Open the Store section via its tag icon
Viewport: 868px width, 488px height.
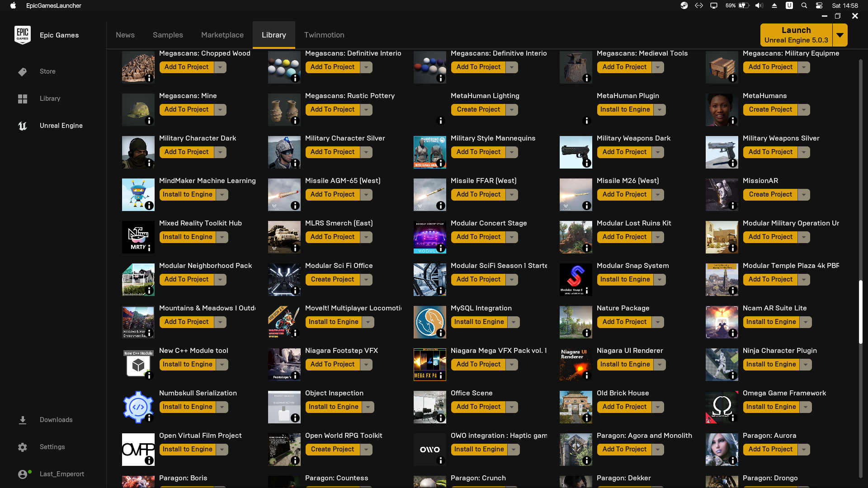(x=22, y=72)
